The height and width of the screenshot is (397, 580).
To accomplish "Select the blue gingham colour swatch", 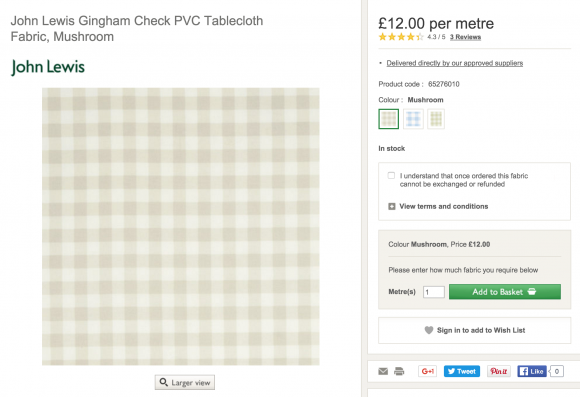I will (x=413, y=119).
